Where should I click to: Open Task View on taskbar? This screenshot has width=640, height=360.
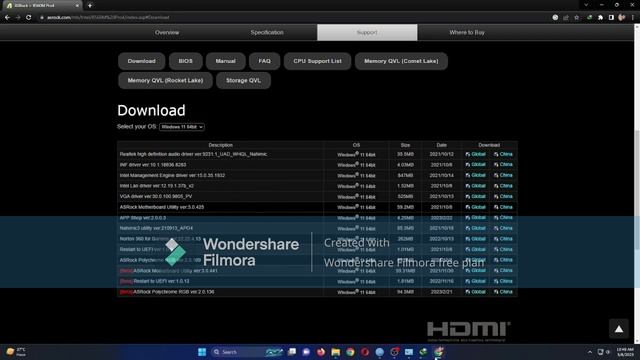(292, 352)
